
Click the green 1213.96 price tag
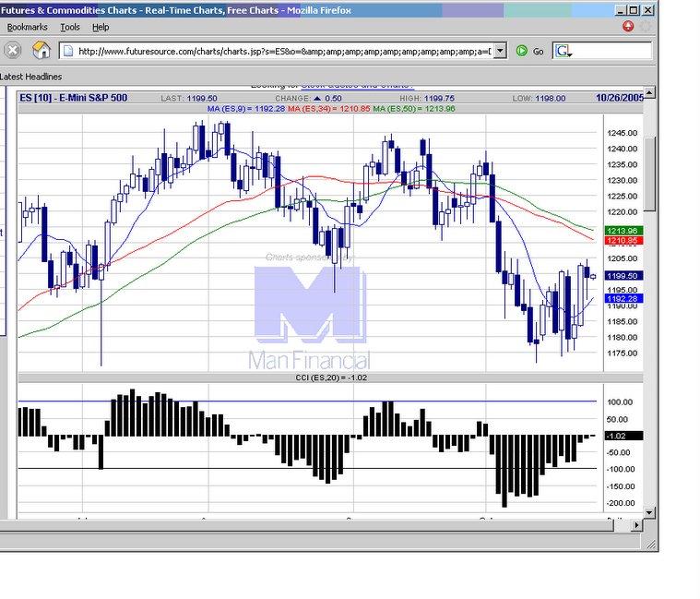pos(623,231)
